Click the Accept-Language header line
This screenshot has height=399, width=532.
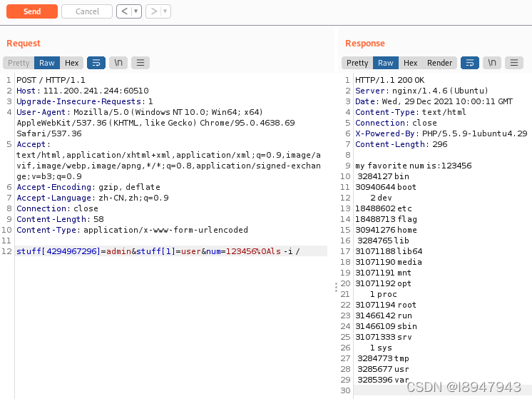93,198
